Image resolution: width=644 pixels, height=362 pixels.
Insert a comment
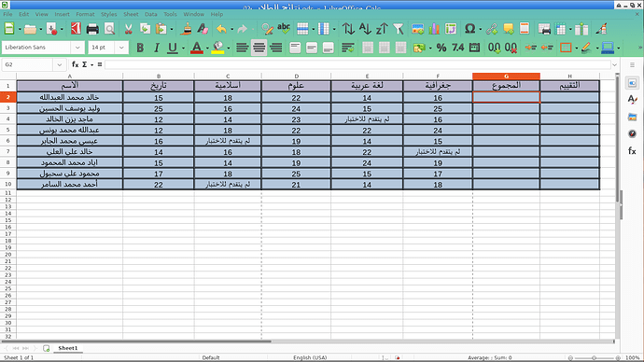click(x=508, y=29)
